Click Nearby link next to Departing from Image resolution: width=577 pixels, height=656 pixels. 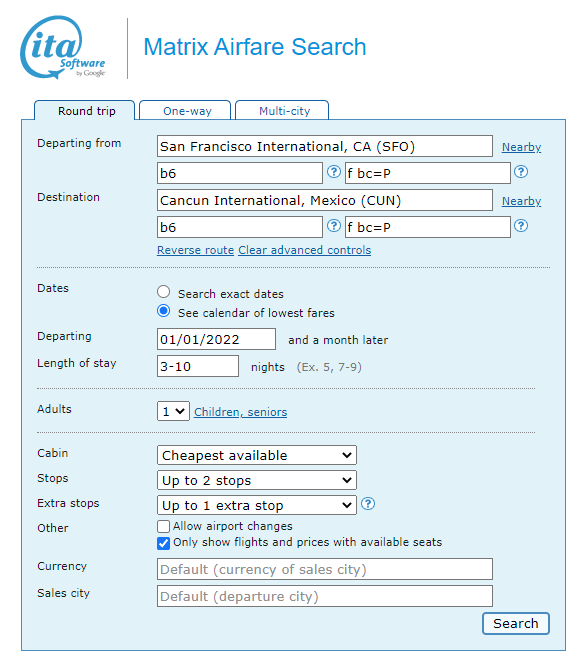[x=521, y=147]
